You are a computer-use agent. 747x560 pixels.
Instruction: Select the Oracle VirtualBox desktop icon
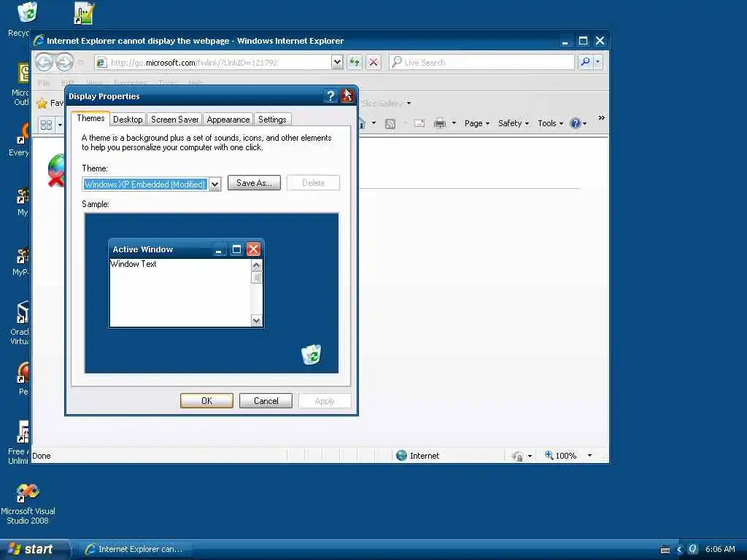19,323
